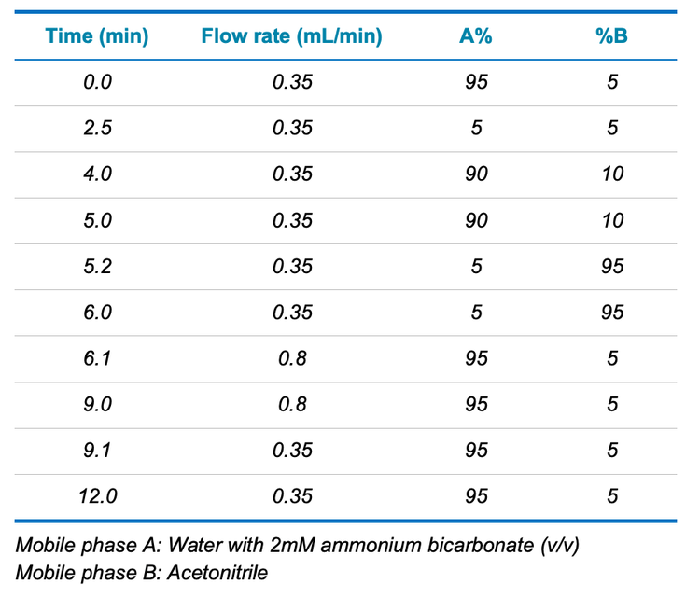Click the 0.0 time cell
This screenshot has width=700, height=598.
(x=97, y=82)
